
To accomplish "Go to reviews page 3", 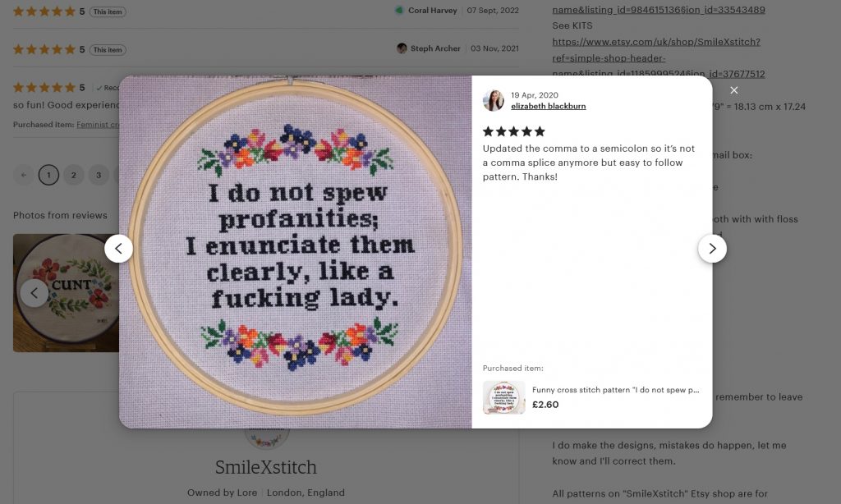I will coord(99,175).
